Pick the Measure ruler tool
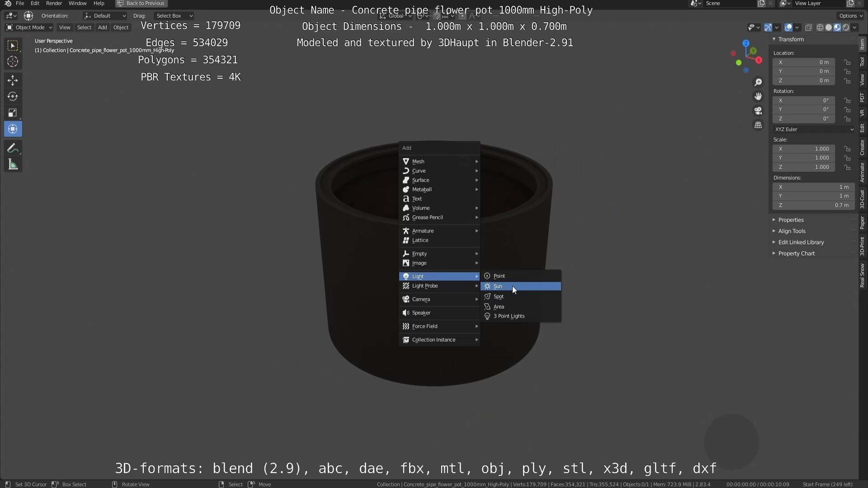 pyautogui.click(x=13, y=164)
